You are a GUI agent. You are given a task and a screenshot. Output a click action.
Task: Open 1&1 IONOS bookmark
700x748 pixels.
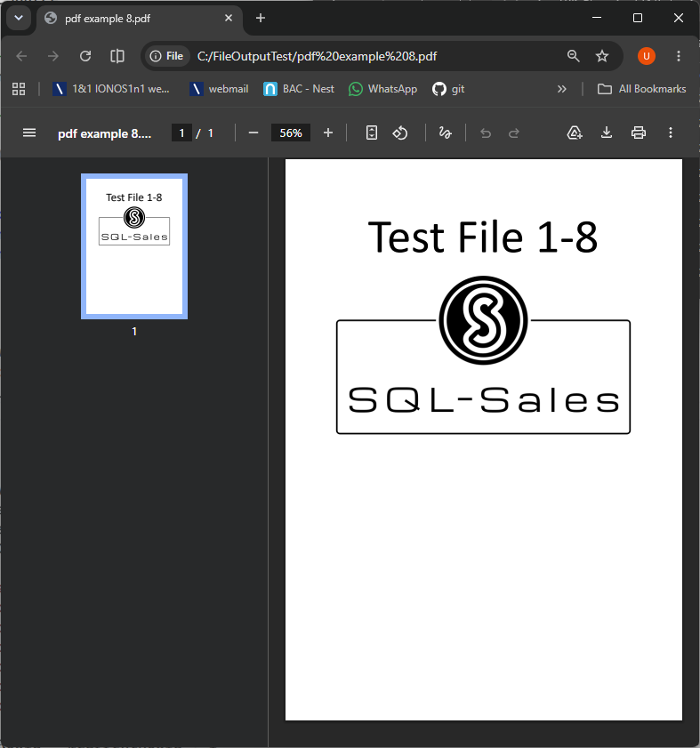coord(111,89)
